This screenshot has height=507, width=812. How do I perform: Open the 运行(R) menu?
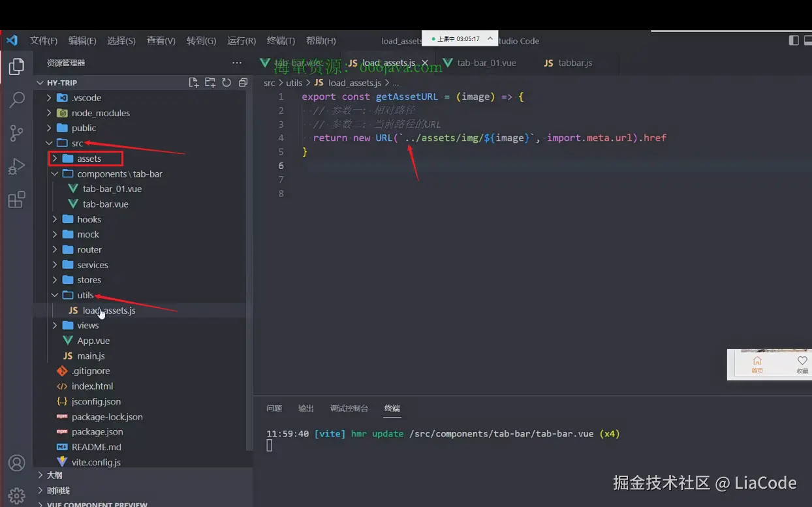242,40
